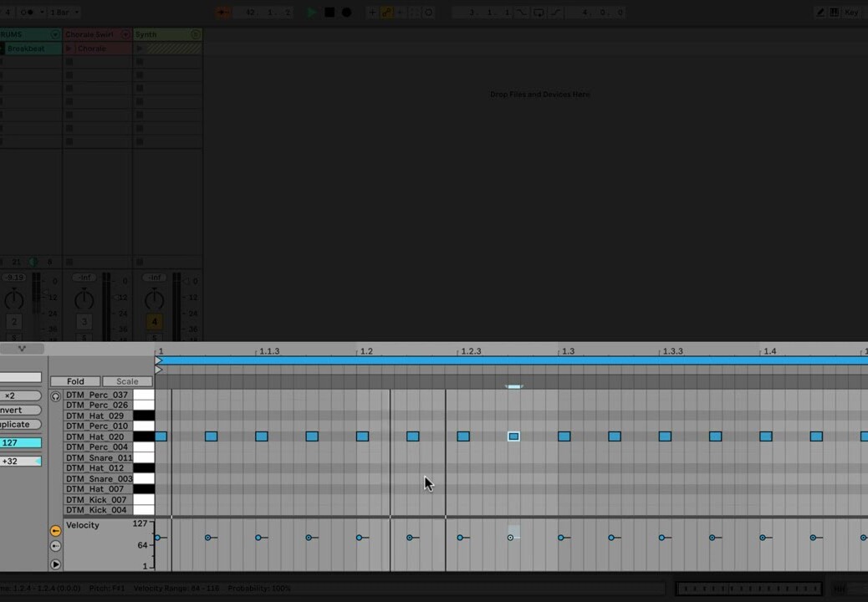Click the Invert notes button
The width and height of the screenshot is (868, 602).
[x=20, y=410]
